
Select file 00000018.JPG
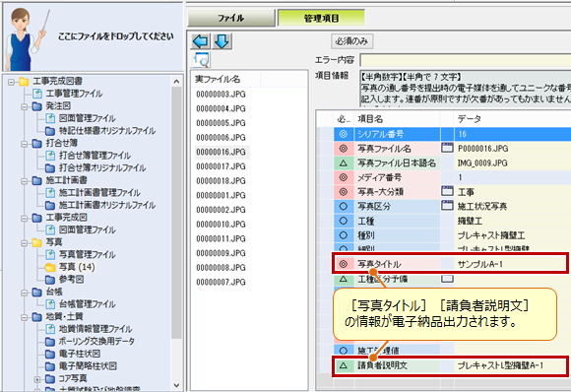pos(221,180)
